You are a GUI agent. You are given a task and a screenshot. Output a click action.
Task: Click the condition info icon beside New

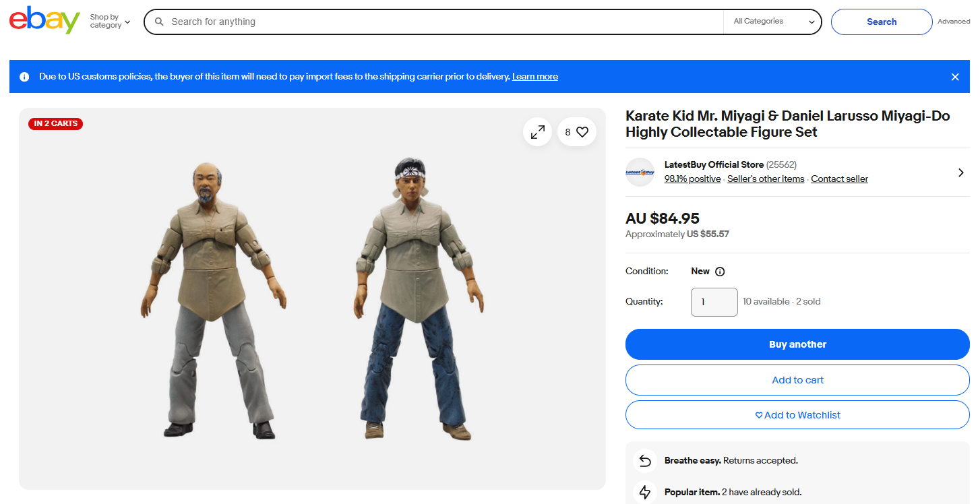point(720,272)
